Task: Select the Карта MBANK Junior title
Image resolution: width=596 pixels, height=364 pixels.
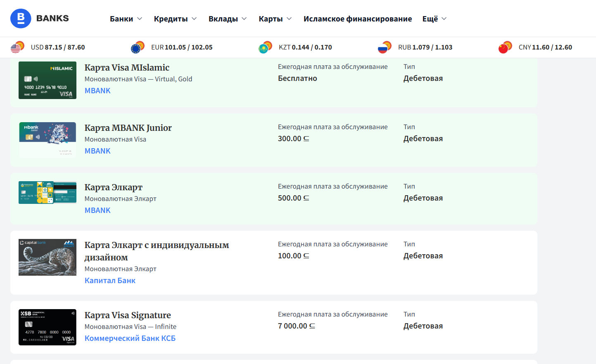Action: click(x=128, y=128)
